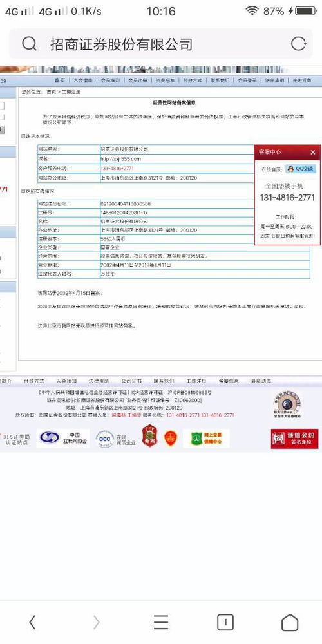Screen dimensions: 322x644
Task: Close the 客服中心 popup
Action: tap(312, 152)
